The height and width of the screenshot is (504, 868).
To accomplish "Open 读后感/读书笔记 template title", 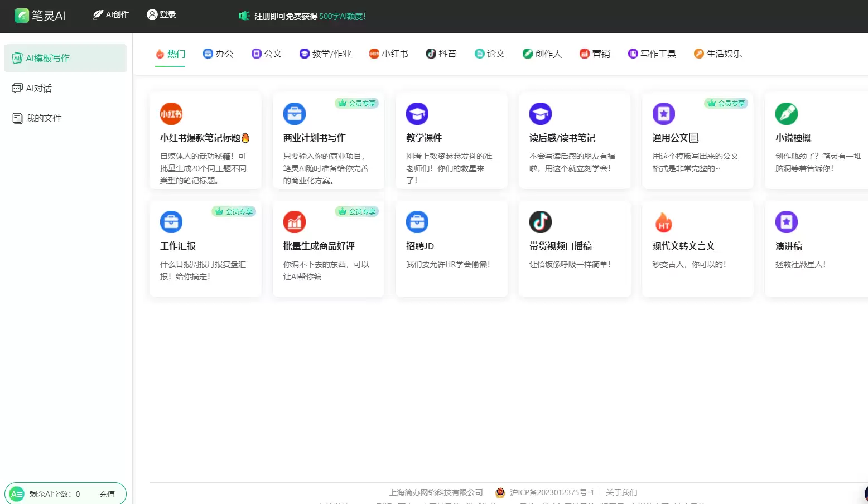I will (x=562, y=138).
